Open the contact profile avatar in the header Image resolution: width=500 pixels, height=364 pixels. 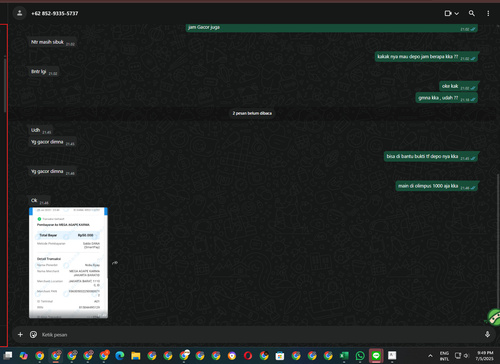[19, 13]
